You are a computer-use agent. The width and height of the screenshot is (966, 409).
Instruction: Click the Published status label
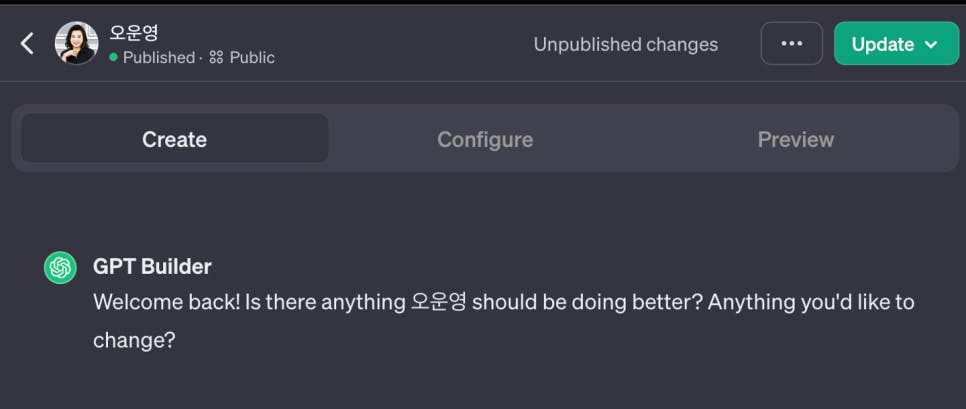coord(159,57)
